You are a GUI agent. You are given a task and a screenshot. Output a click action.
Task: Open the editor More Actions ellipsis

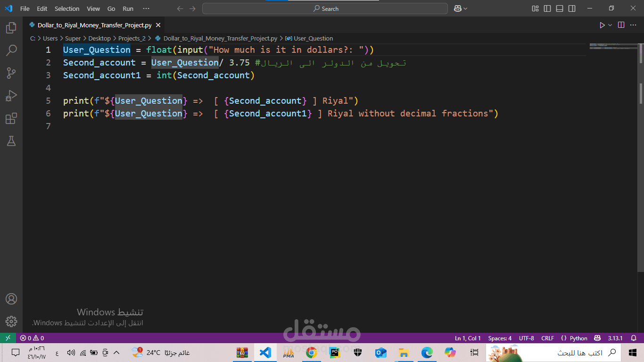coord(634,25)
